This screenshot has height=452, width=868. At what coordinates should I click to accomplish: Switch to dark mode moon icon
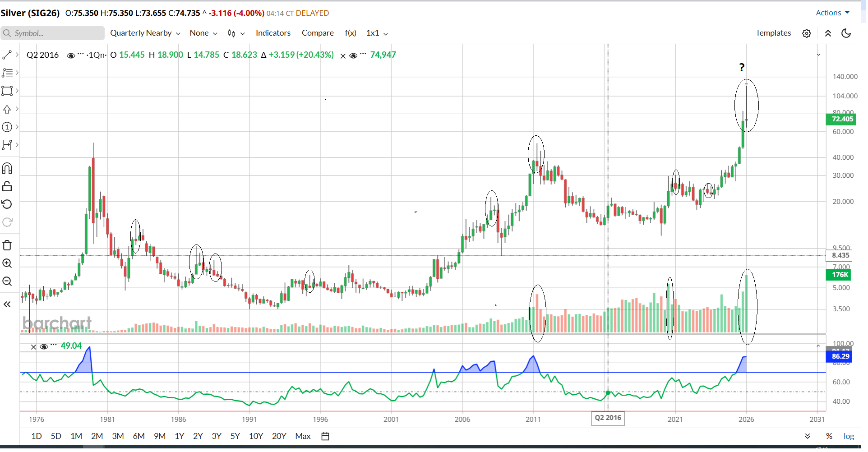point(846,33)
